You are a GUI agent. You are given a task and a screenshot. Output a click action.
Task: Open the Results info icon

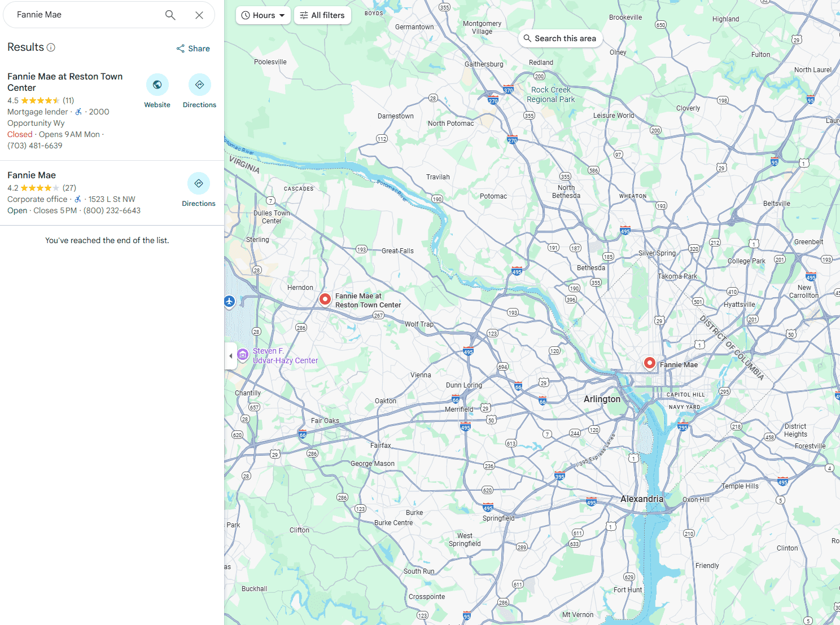51,47
